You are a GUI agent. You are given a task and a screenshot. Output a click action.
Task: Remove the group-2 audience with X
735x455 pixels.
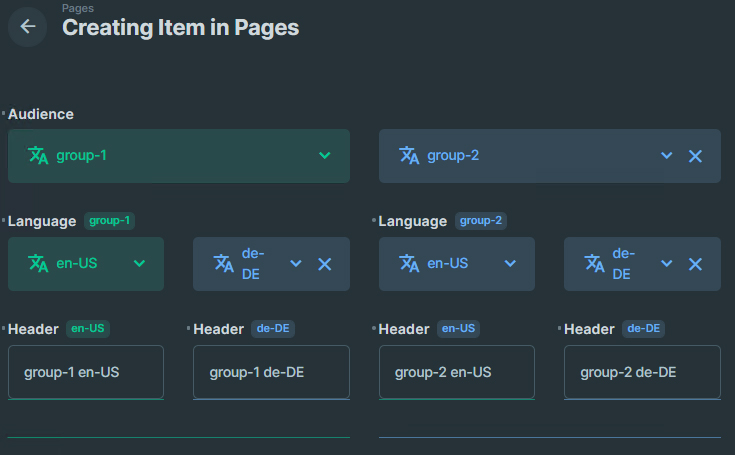(695, 156)
